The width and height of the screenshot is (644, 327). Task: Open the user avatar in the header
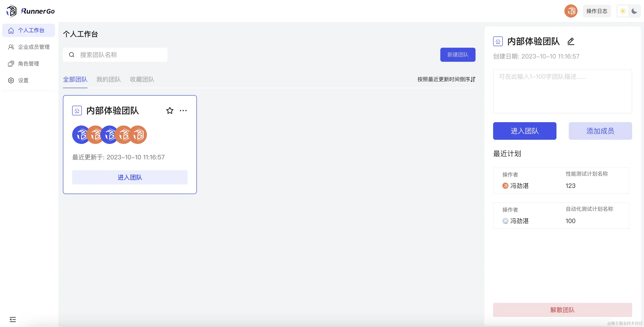click(x=571, y=11)
